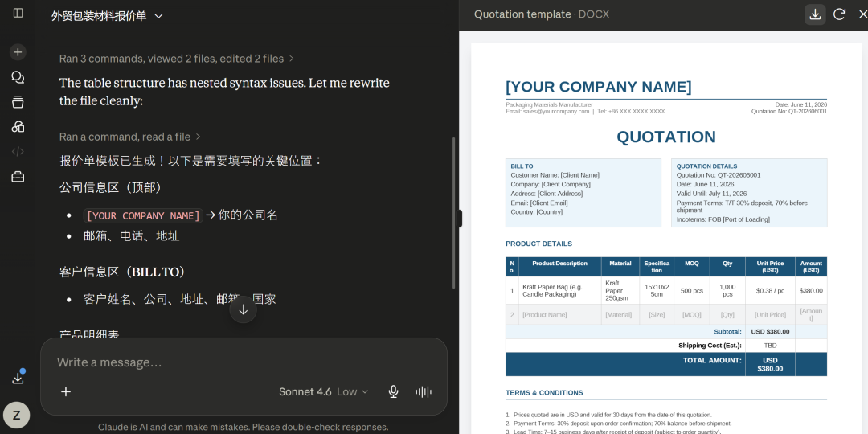Click the PRODUCT DETAILS section heading

click(x=538, y=244)
